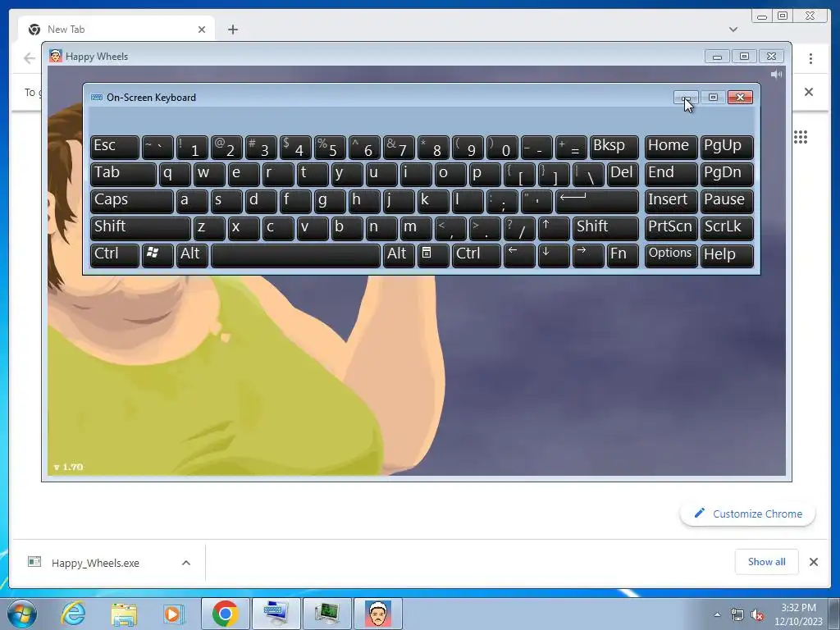The height and width of the screenshot is (630, 840).
Task: Toggle the left Ctrl key
Action: 115,255
